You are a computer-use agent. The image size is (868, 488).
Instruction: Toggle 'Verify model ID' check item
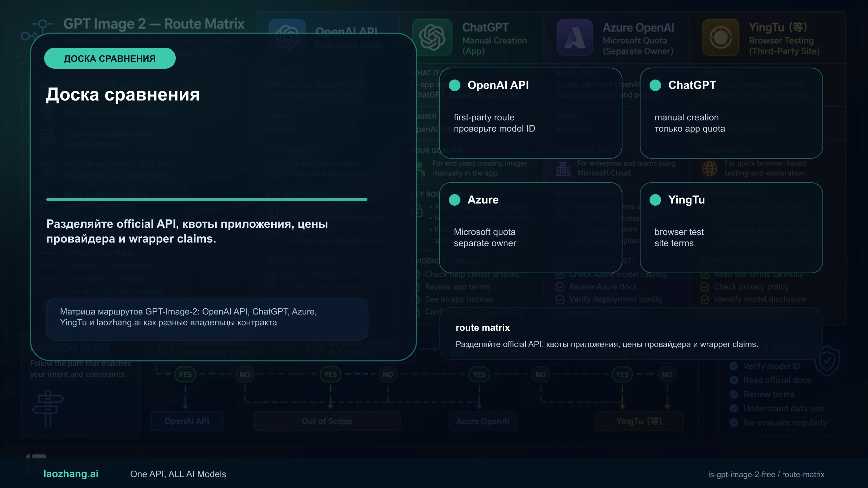click(734, 366)
